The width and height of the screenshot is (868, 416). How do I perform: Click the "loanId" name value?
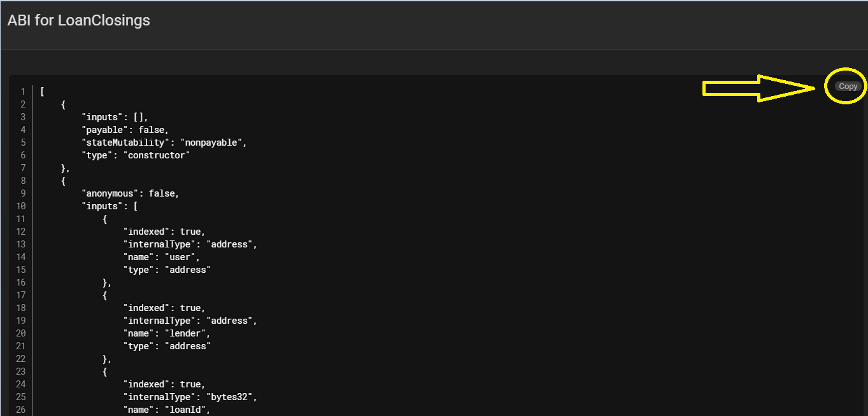[x=187, y=410]
